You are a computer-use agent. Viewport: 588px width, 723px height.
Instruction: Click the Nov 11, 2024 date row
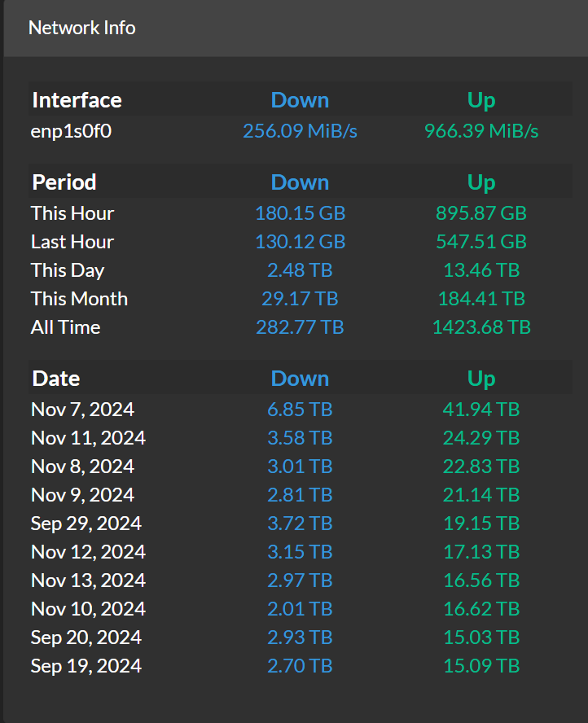click(x=300, y=438)
